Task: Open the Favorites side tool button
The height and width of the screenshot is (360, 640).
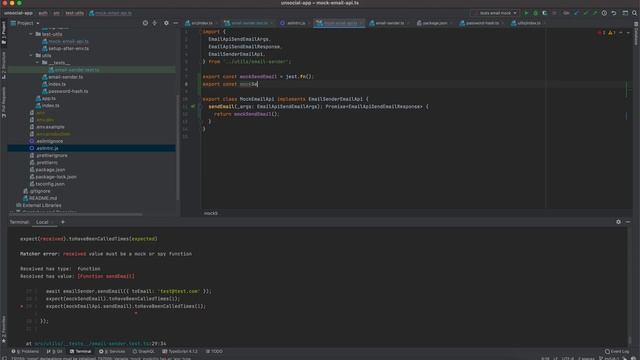Action: pos(4,329)
